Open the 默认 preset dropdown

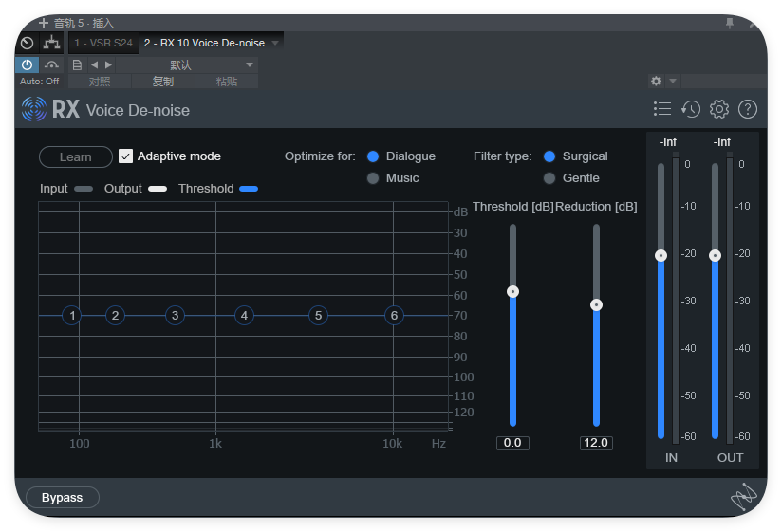(187, 64)
